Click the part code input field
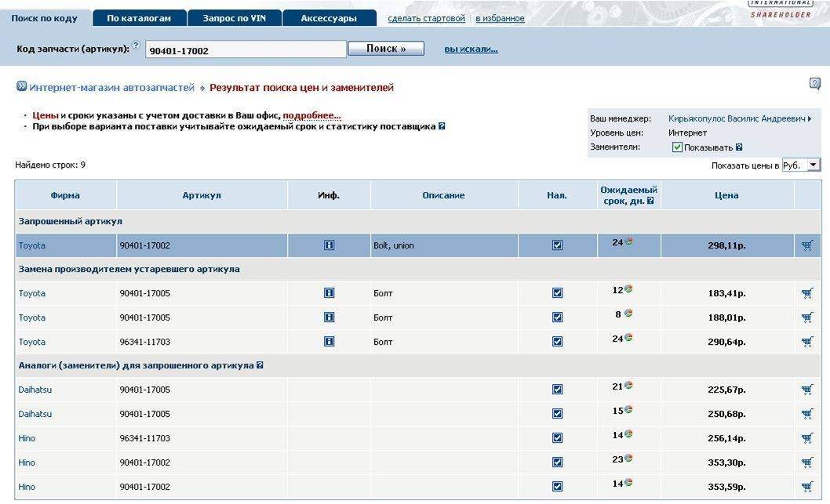 click(246, 50)
